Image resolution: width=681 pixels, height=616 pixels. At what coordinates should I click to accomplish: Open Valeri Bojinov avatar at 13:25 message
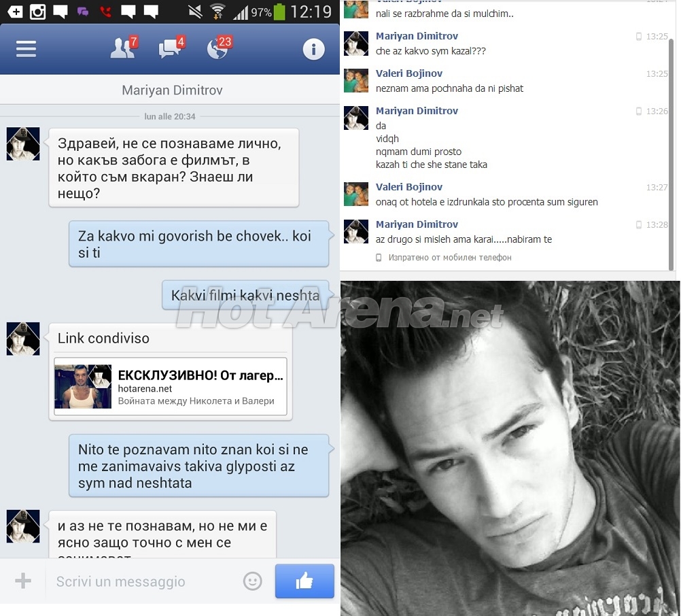[356, 80]
